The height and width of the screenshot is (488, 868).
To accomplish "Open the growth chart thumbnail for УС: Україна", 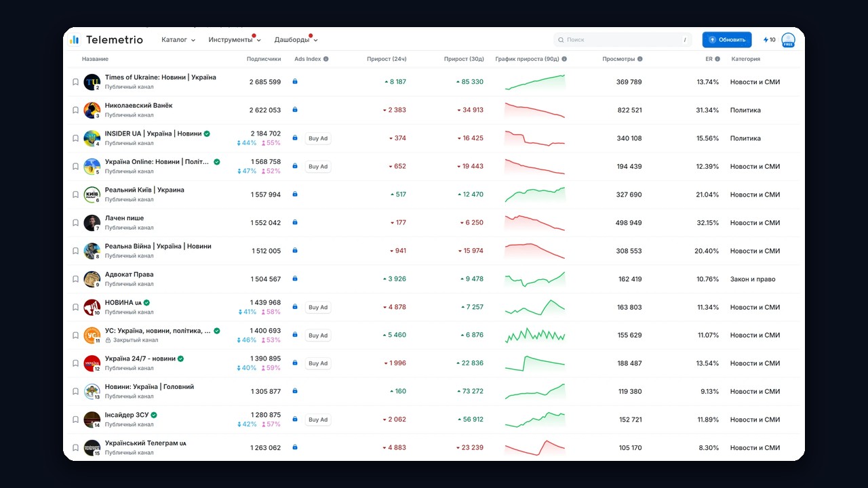I will (x=535, y=335).
